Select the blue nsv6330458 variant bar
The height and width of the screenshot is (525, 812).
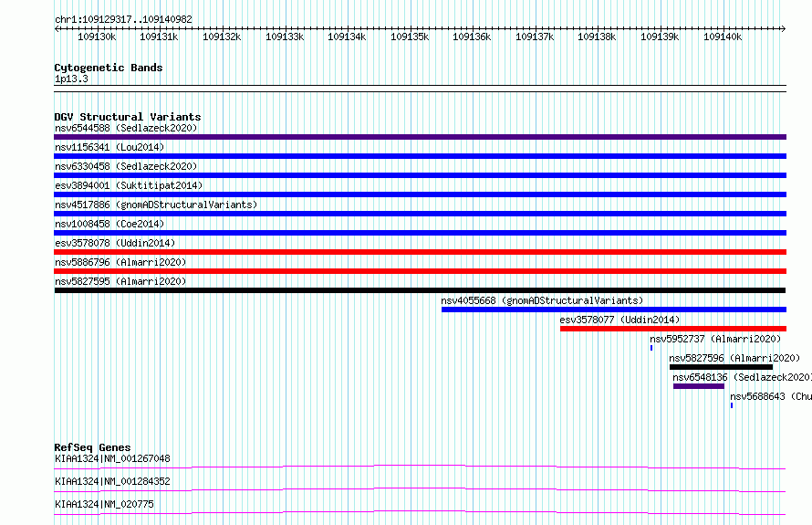(x=420, y=175)
